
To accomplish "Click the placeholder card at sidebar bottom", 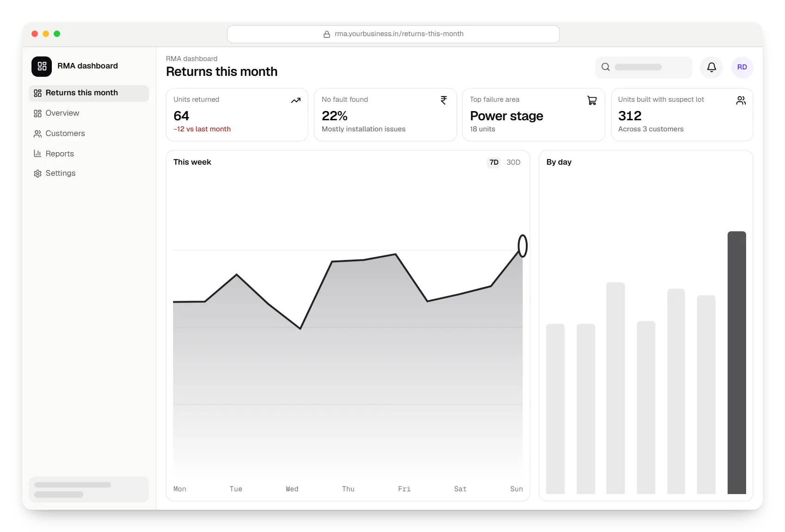I will click(89, 489).
